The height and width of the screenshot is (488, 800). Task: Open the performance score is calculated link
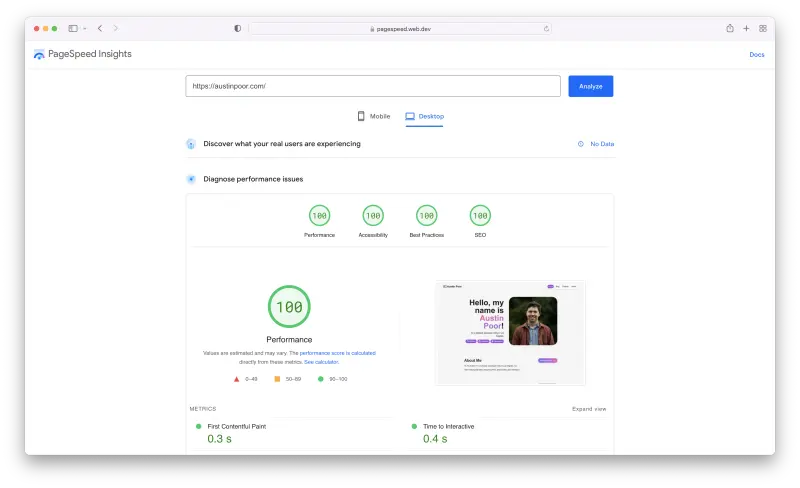pyautogui.click(x=338, y=353)
